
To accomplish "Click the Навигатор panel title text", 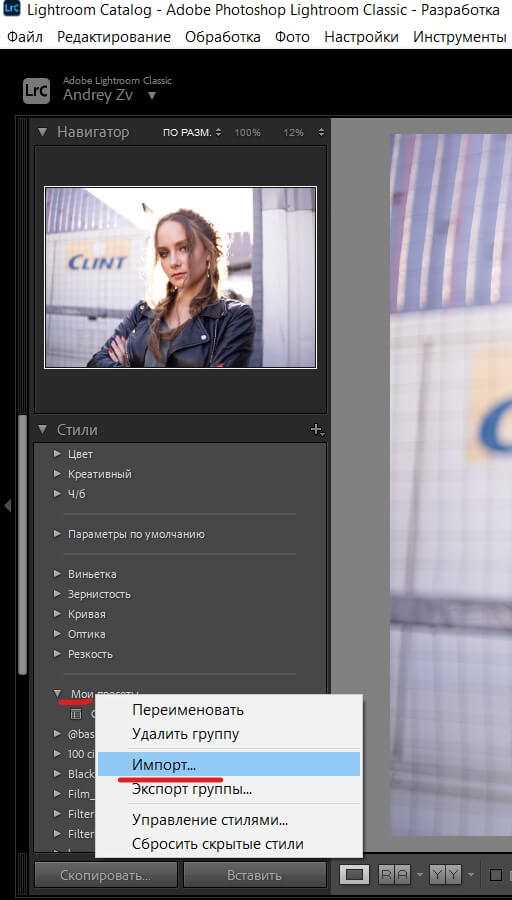I will [x=93, y=132].
